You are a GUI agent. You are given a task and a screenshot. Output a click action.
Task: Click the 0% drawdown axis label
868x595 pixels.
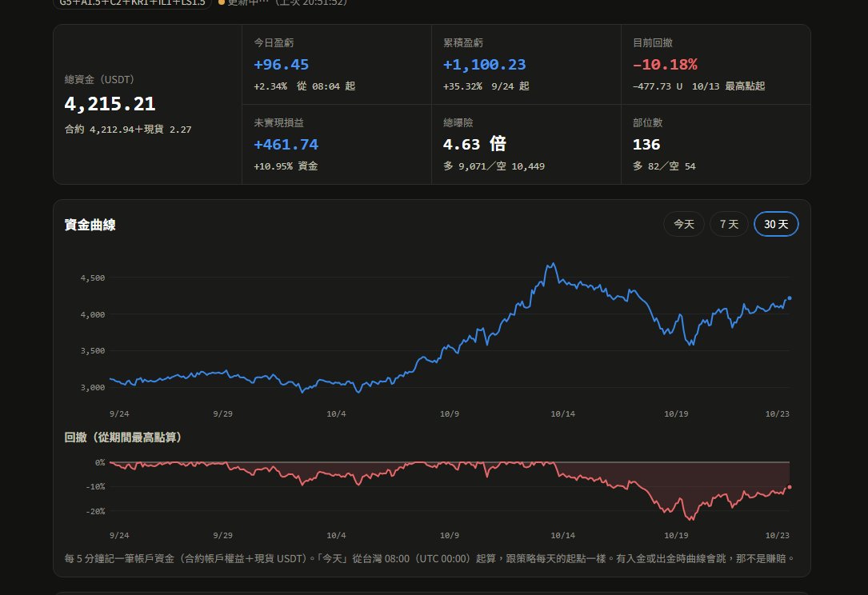tap(100, 462)
